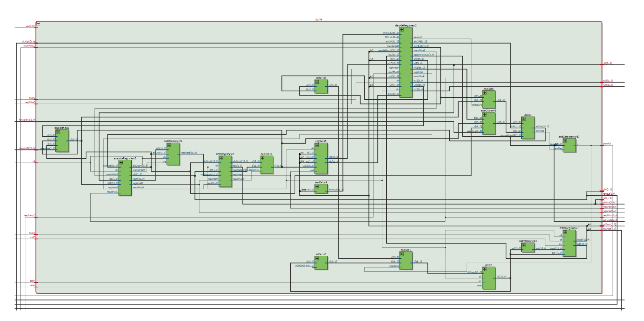This screenshot has width=644, height=321.
Task: Collapse the dp:t0 hierarchy with minus icon
Action: coord(38,24)
